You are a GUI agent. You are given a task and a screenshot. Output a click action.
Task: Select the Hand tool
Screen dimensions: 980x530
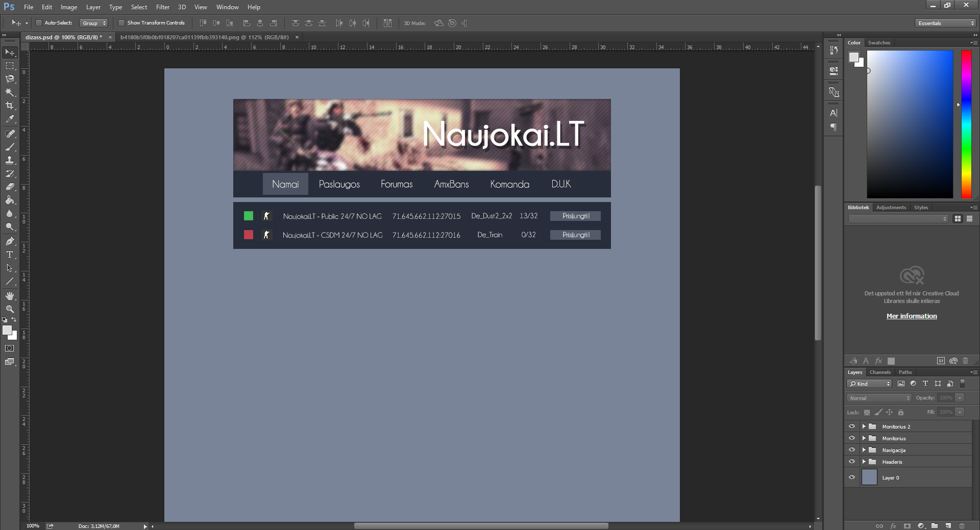pos(10,296)
